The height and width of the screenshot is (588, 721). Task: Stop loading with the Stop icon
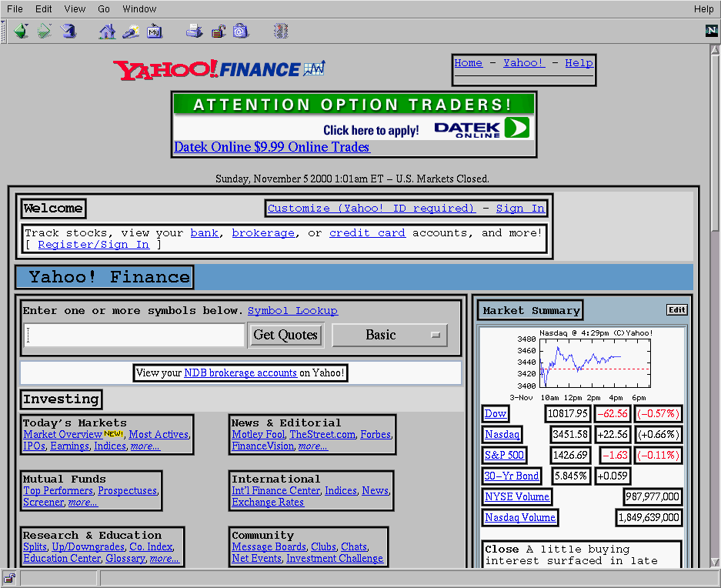pyautogui.click(x=281, y=32)
